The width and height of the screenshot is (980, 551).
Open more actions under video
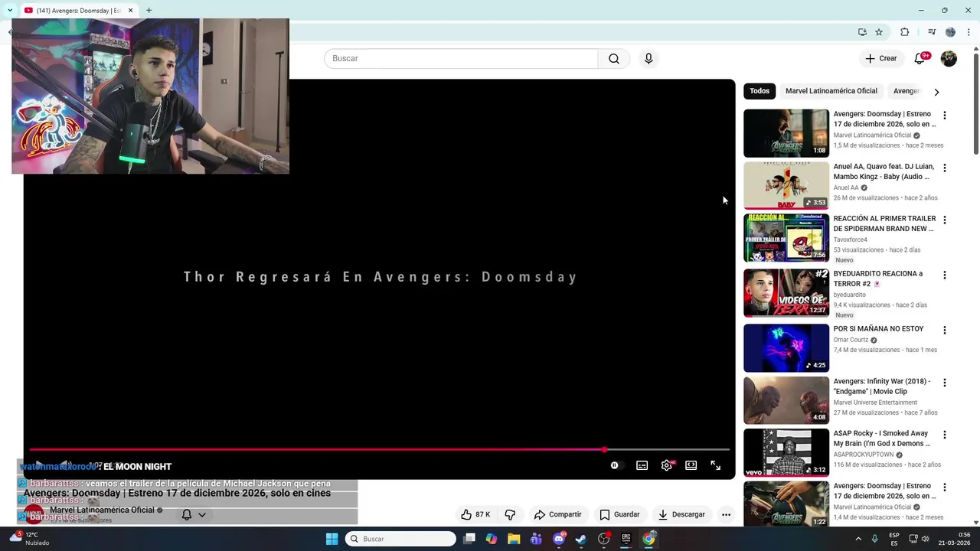(726, 514)
